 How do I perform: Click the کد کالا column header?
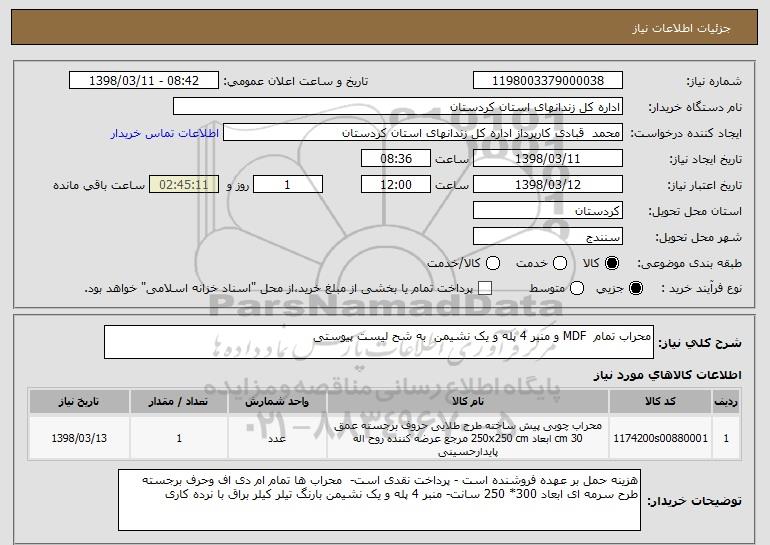[660, 402]
